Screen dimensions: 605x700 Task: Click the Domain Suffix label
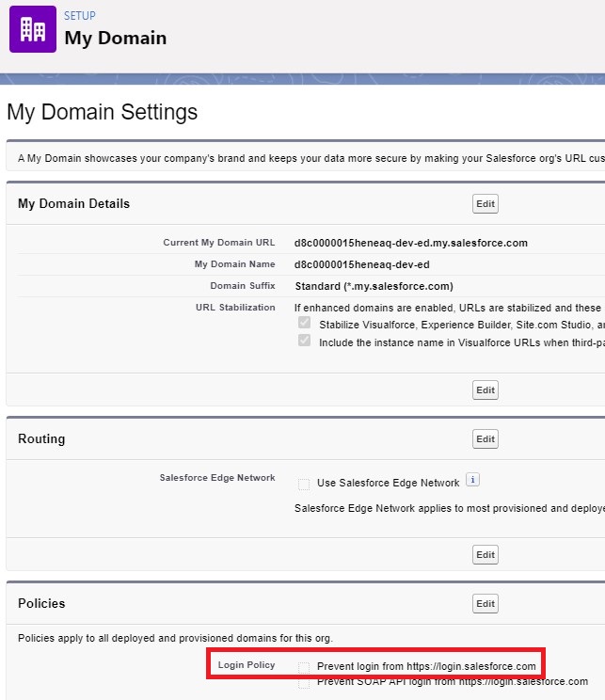(x=243, y=286)
